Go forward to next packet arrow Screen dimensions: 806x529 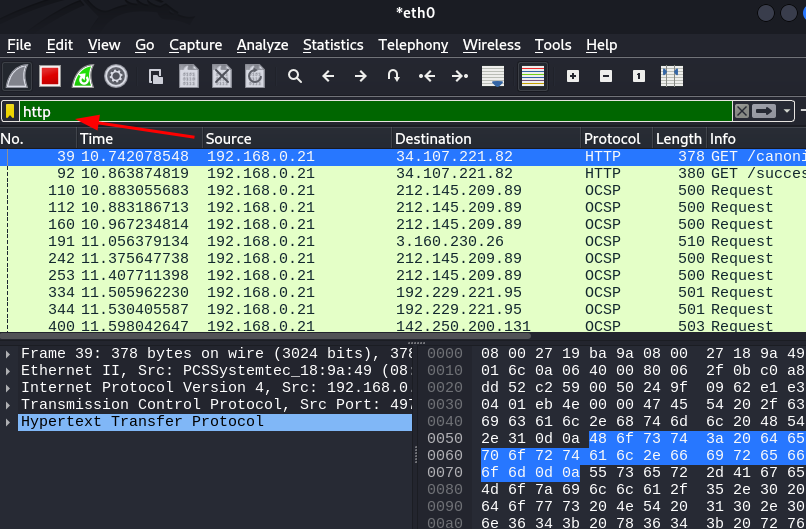coord(361,77)
